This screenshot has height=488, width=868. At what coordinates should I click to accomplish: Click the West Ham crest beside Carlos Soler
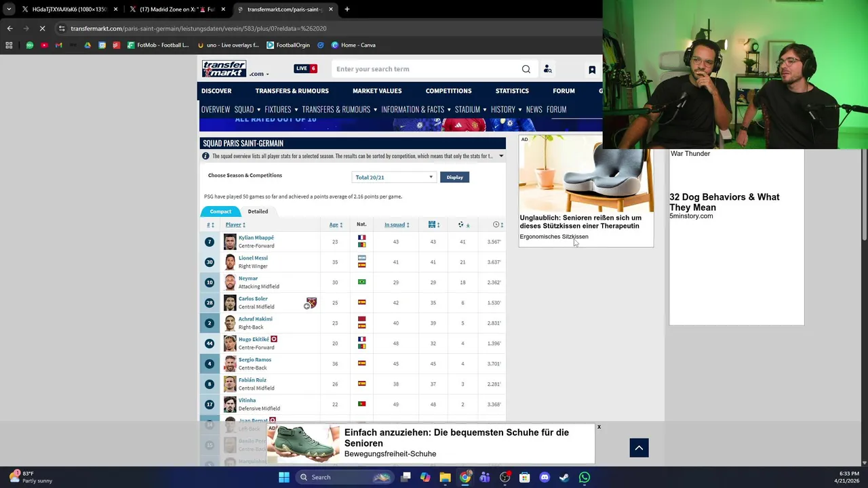(x=311, y=302)
